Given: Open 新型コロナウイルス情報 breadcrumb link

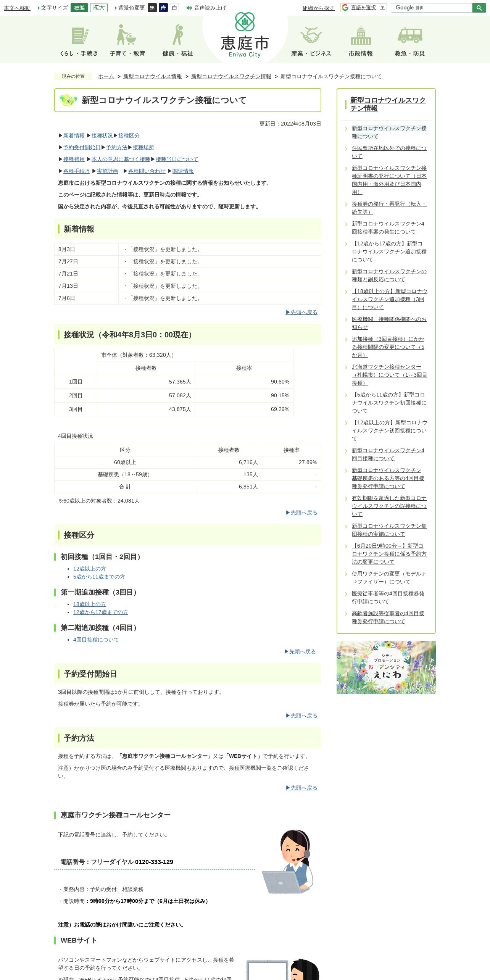Looking at the screenshot, I should [153, 76].
